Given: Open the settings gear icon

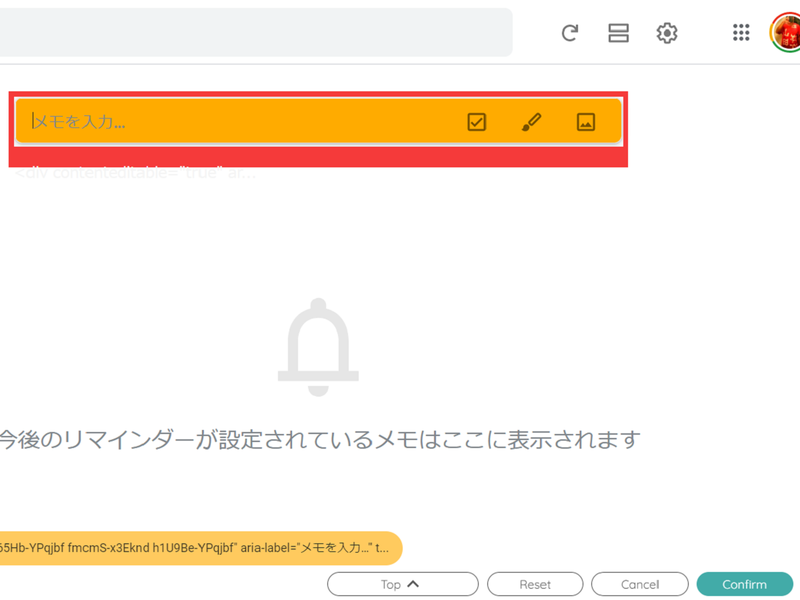Looking at the screenshot, I should (x=666, y=33).
